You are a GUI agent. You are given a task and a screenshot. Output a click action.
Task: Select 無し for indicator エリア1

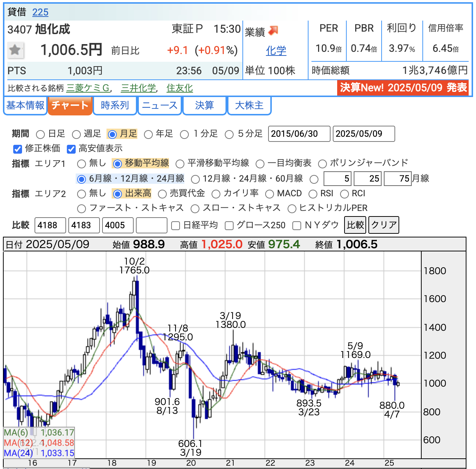coord(82,164)
